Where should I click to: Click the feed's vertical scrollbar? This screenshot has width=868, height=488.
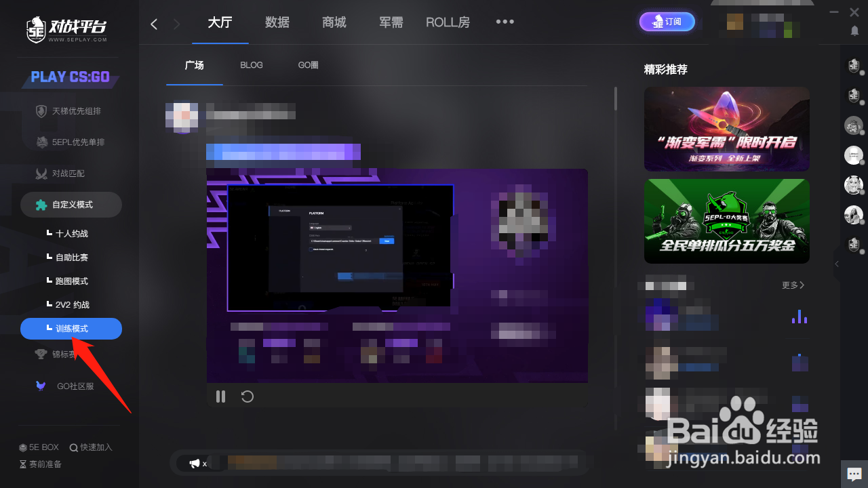click(x=616, y=98)
